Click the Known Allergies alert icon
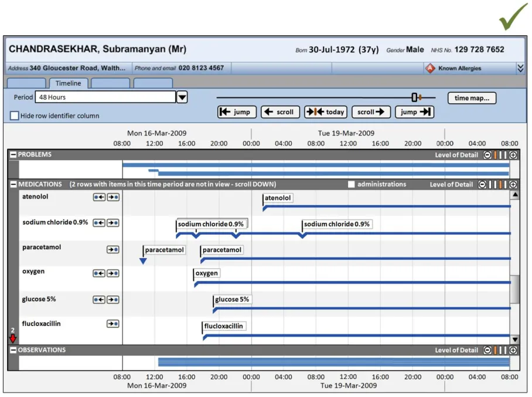Screen dimensions: 532x397 click(x=430, y=68)
